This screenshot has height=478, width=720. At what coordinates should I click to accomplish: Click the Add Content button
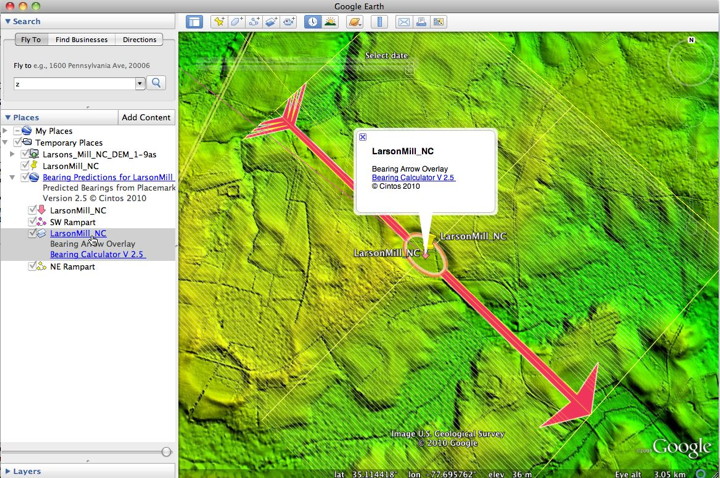click(147, 117)
